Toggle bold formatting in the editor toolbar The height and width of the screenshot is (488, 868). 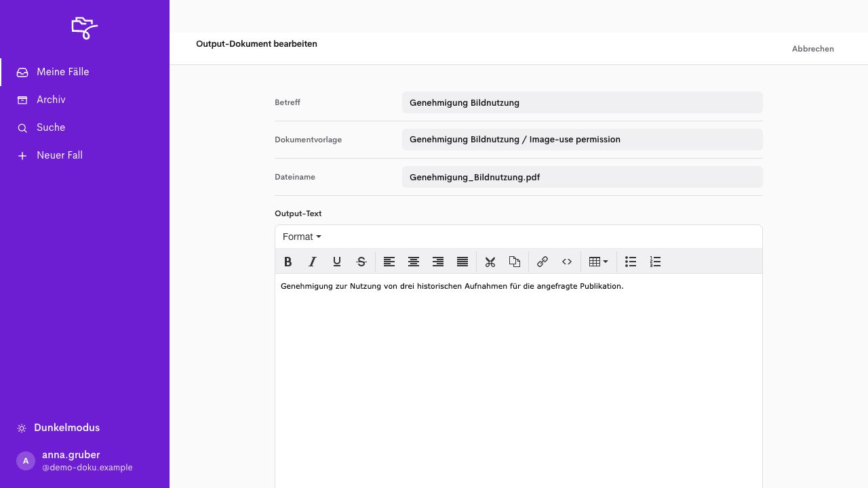(x=288, y=262)
